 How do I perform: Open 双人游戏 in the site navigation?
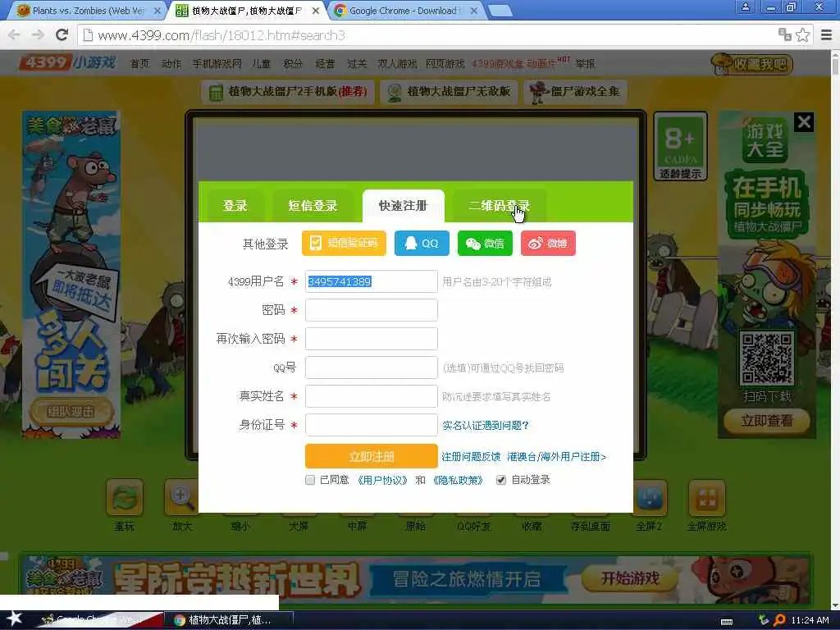coord(397,64)
